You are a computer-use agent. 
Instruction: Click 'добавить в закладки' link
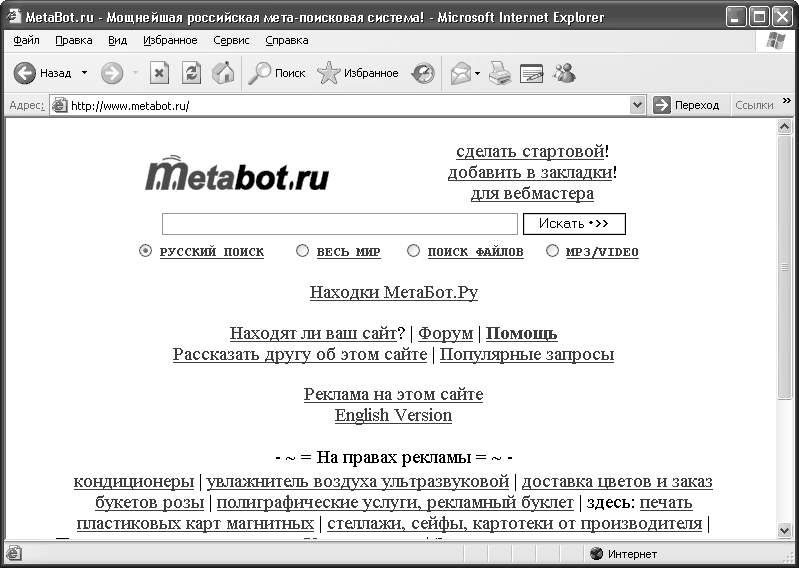[530, 172]
